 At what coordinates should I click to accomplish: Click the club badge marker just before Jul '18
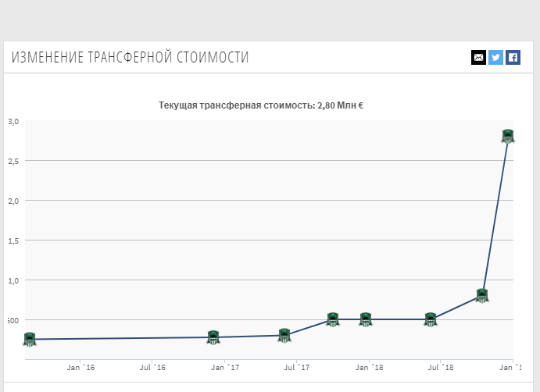[x=431, y=319]
